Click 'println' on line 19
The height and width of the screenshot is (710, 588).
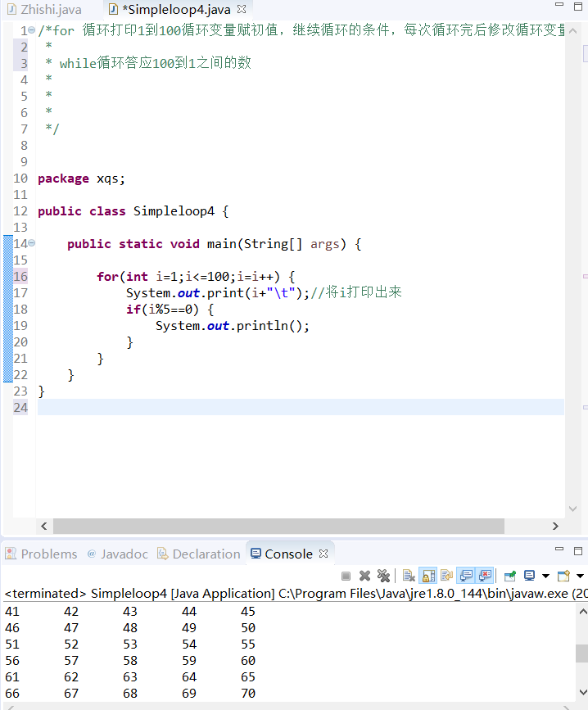tap(262, 326)
